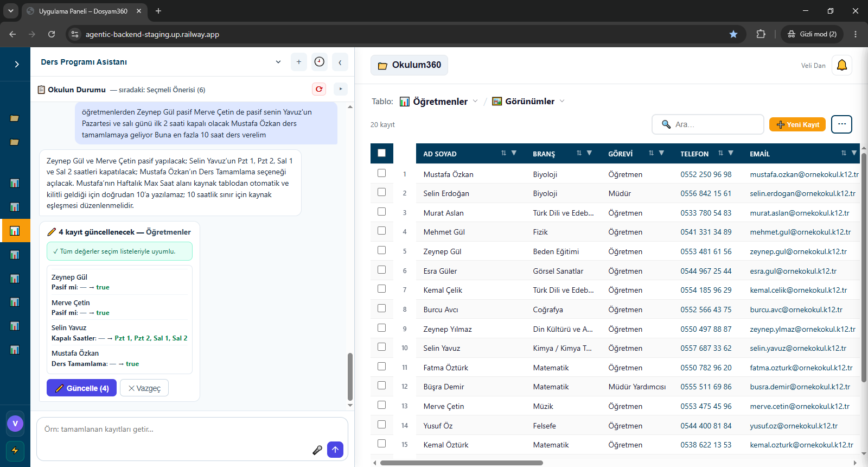The width and height of the screenshot is (868, 467).
Task: Click the play icon beside Okulun Durumu
Action: pos(341,89)
